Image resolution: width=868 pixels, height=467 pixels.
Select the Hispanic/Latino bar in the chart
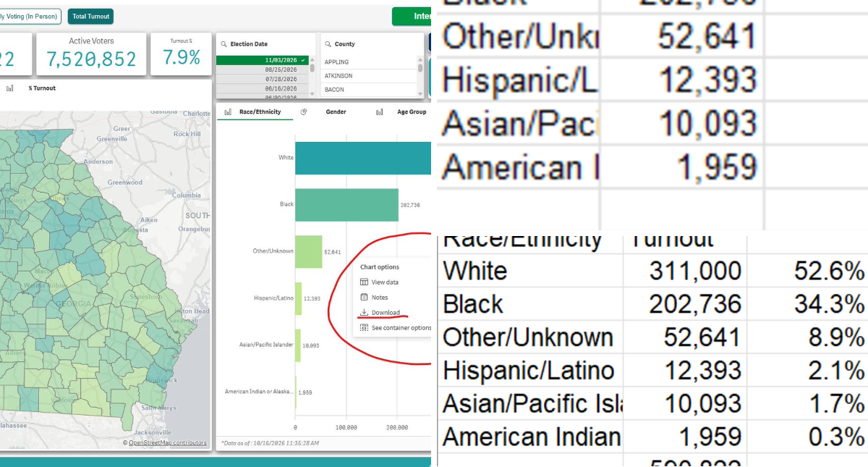298,298
